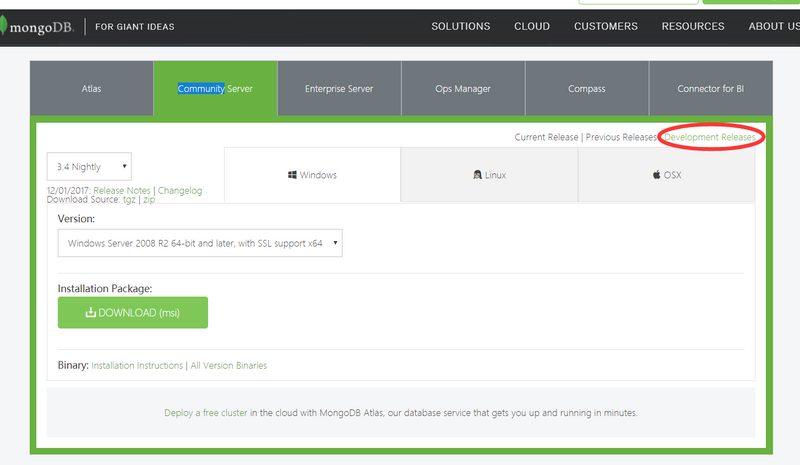The image size is (800, 465).
Task: Switch to Connector for BI tab
Action: 711,88
